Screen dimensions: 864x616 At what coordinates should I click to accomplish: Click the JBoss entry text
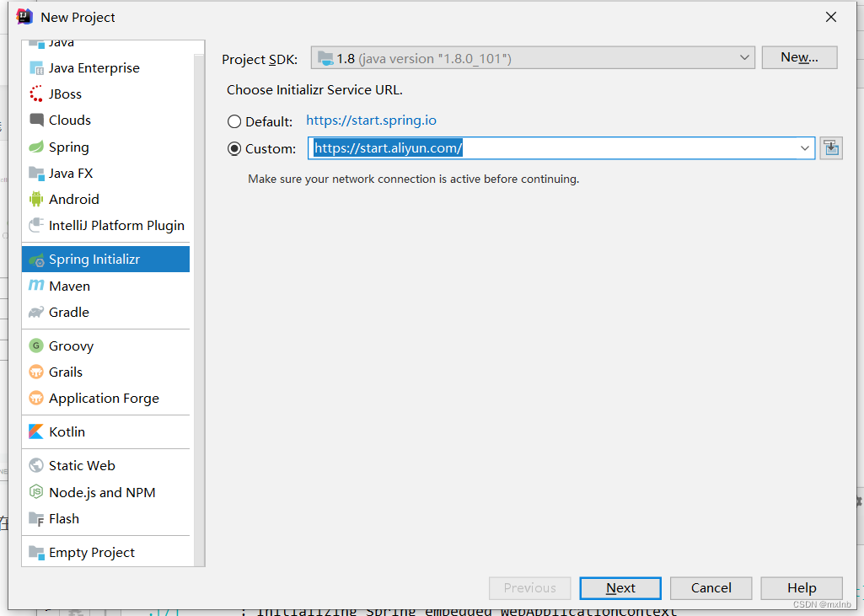click(x=65, y=94)
